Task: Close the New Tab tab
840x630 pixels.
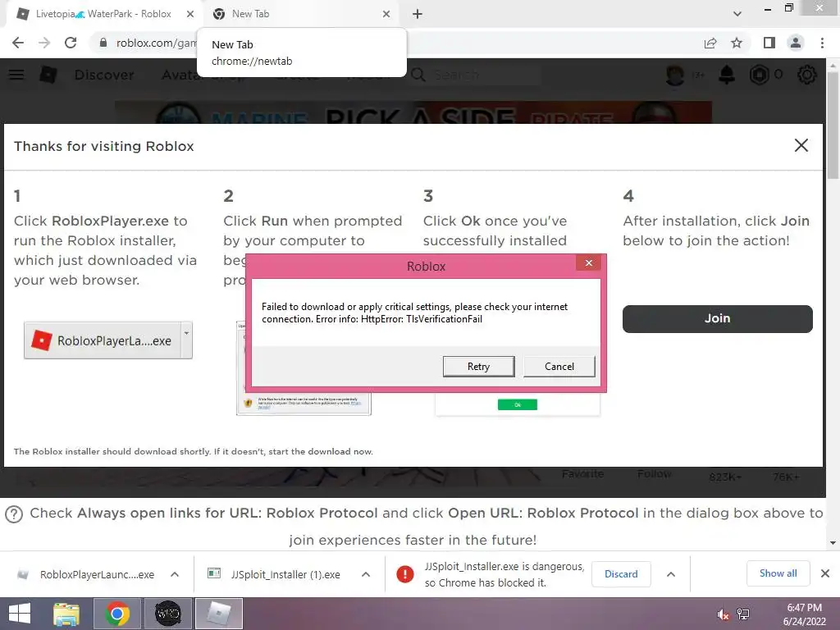Action: point(386,14)
